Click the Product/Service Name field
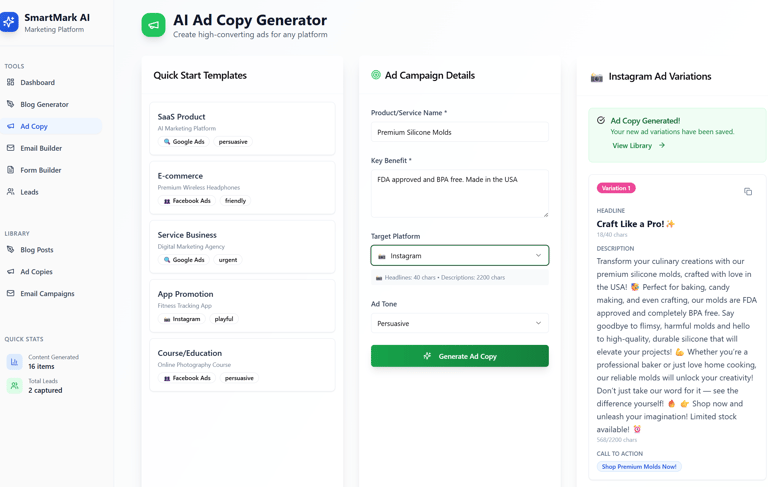768x487 pixels. click(459, 132)
